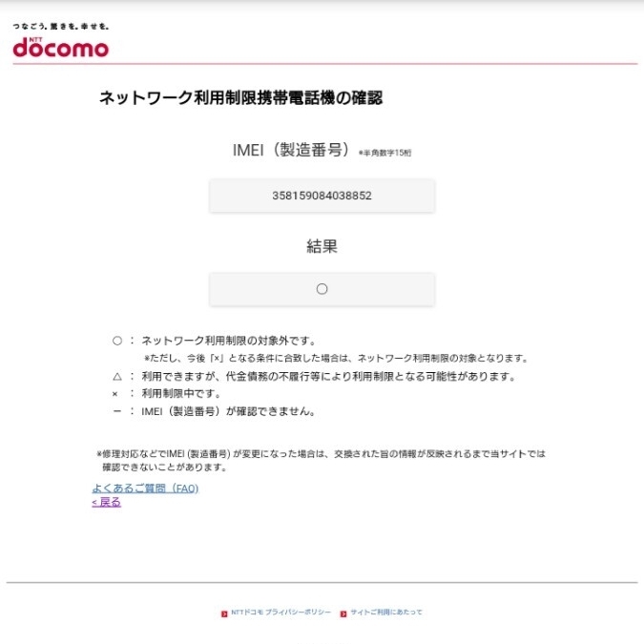
Task: Click the page heading ネットワーク利用制限携帯電話機の確認
Action: click(x=241, y=97)
